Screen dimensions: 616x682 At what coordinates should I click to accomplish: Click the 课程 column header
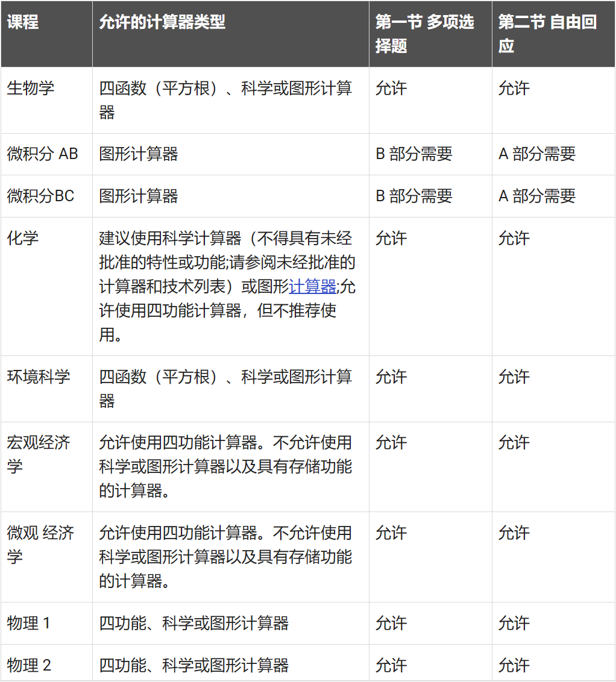tap(23, 22)
